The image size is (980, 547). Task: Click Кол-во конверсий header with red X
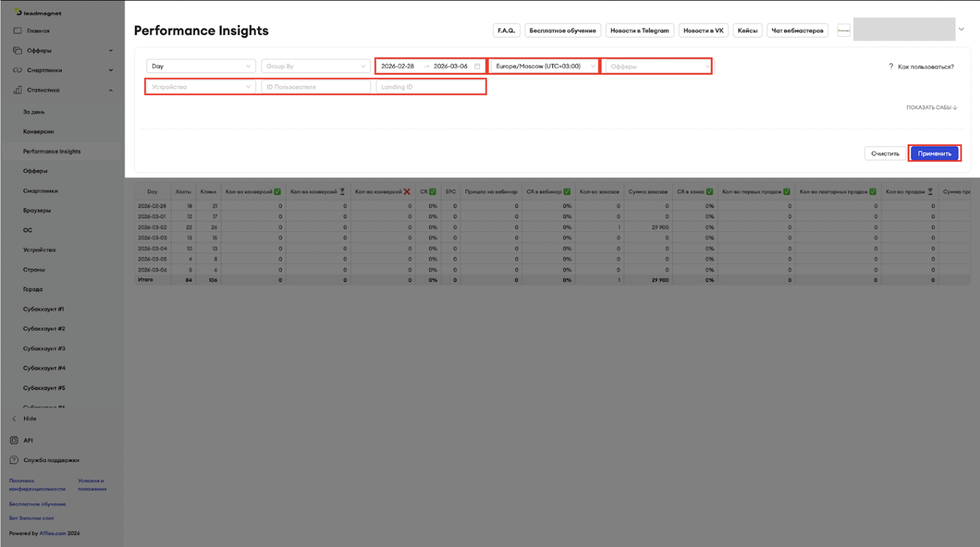click(382, 191)
